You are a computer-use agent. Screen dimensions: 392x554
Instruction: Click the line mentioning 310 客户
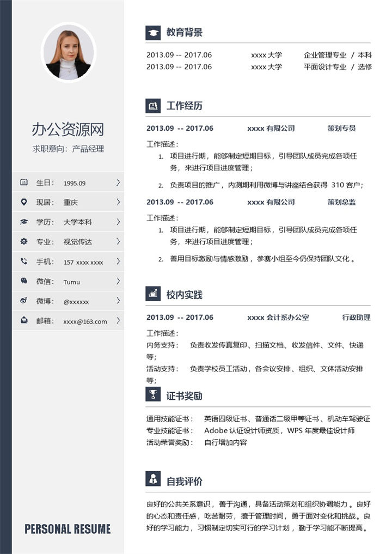click(267, 185)
